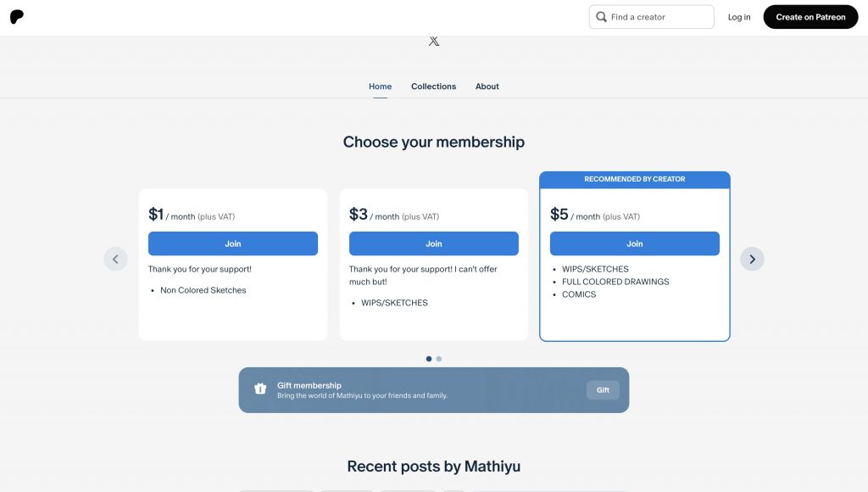Select the second carousel page dot
Image resolution: width=868 pixels, height=492 pixels.
439,359
